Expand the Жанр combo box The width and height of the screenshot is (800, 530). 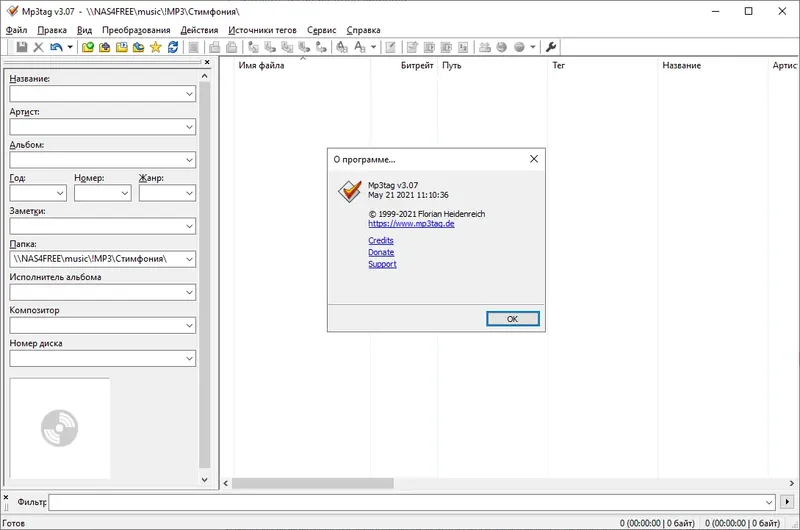189,193
